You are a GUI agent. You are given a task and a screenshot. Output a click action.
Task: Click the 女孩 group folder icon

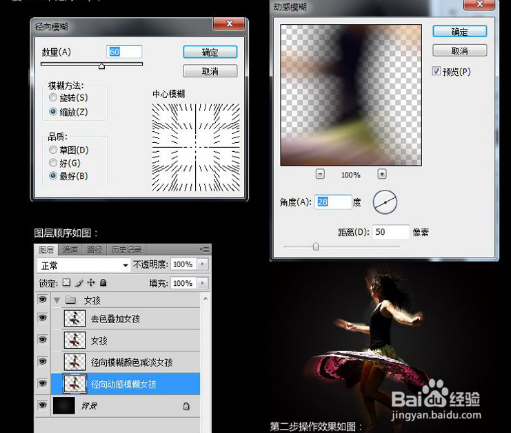[x=71, y=300]
